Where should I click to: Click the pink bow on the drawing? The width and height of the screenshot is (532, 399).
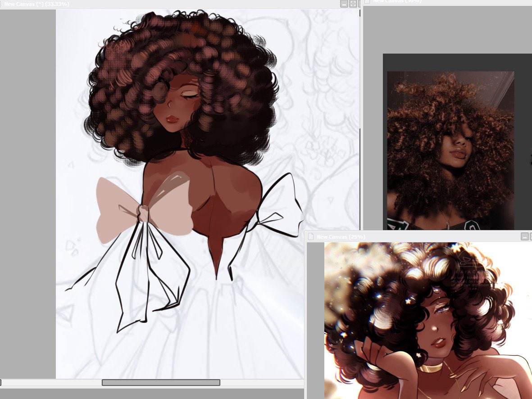click(x=144, y=209)
